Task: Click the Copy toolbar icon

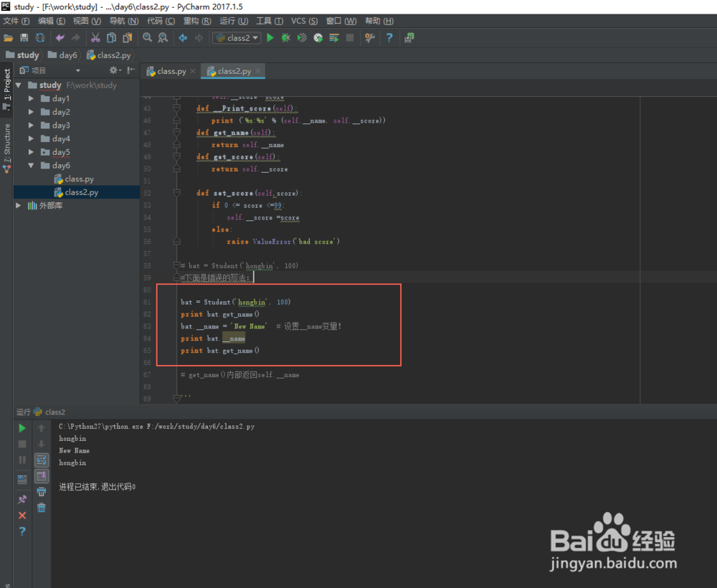Action: coord(111,38)
